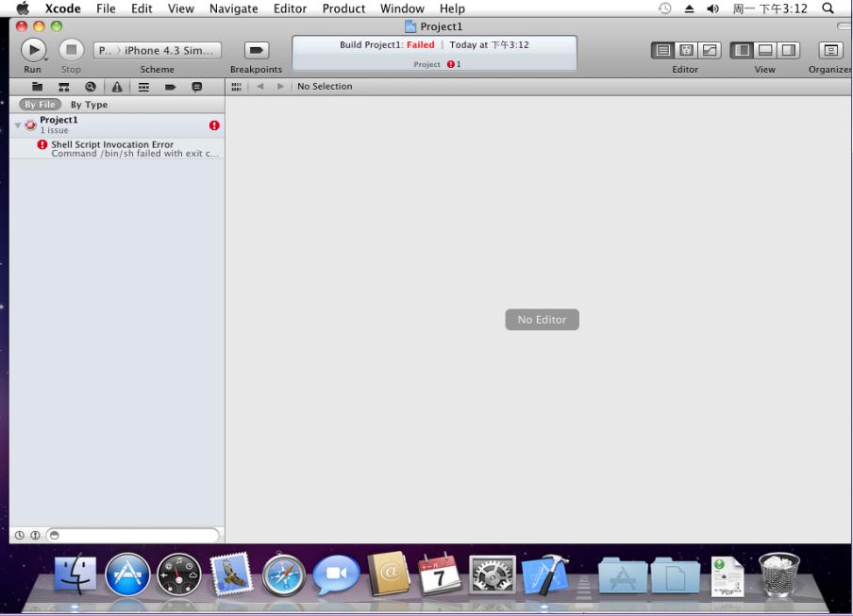
Task: Open the Organizer window
Action: (x=830, y=51)
